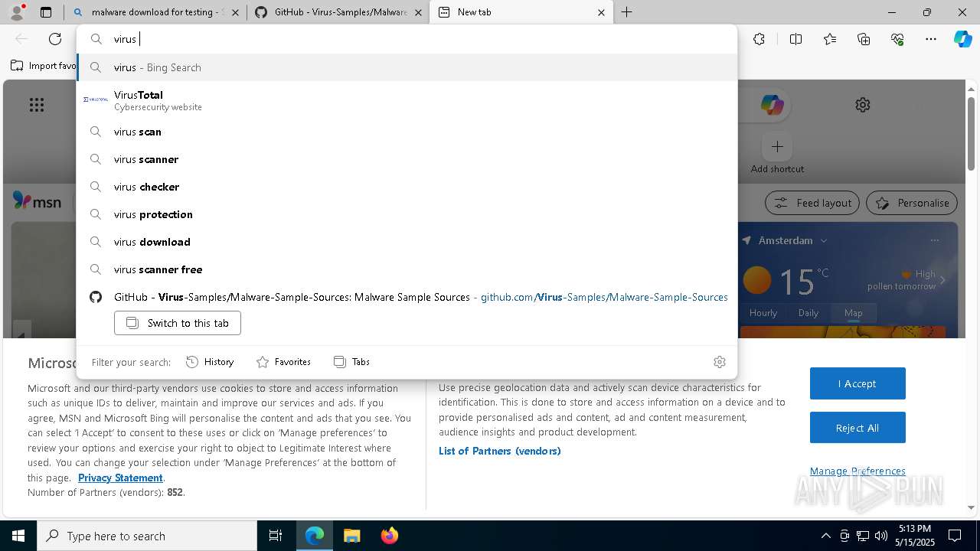The width and height of the screenshot is (980, 551).
Task: Add a shortcut with plus tile
Action: point(777,146)
